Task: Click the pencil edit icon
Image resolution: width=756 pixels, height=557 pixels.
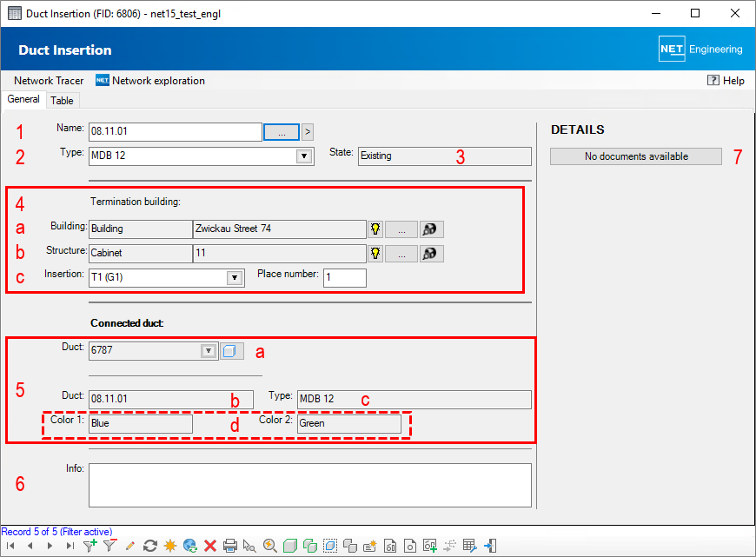Action: pos(130,546)
